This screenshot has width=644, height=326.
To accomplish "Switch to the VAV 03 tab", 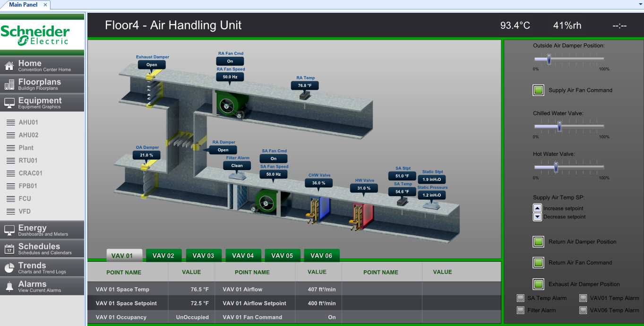I will 203,256.
